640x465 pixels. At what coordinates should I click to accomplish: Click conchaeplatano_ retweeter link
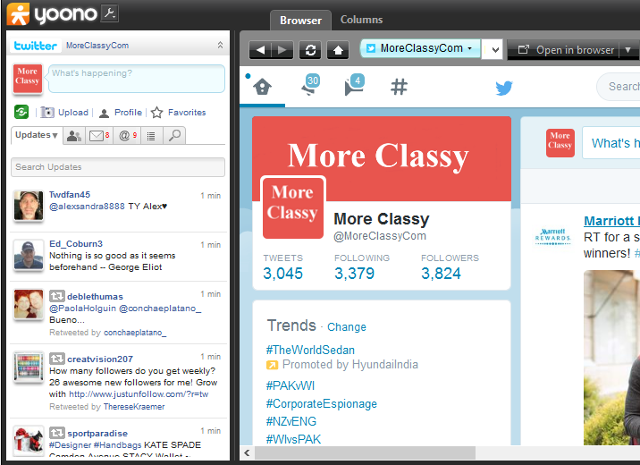tap(135, 332)
